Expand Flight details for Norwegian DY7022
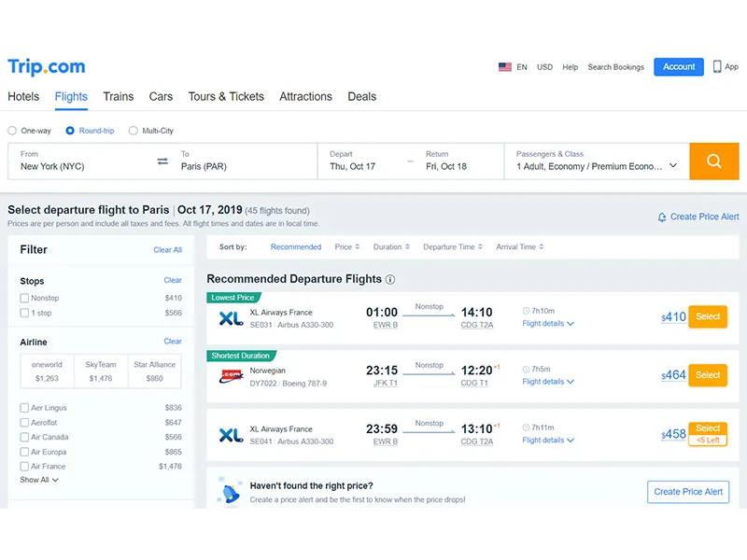 [548, 382]
